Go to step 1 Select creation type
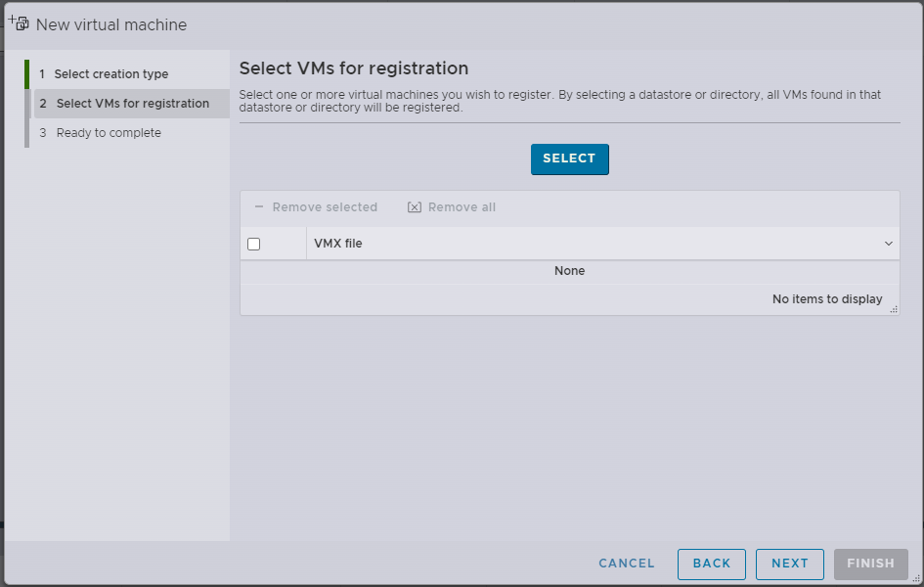Viewport: 924px width, 587px height. point(110,74)
